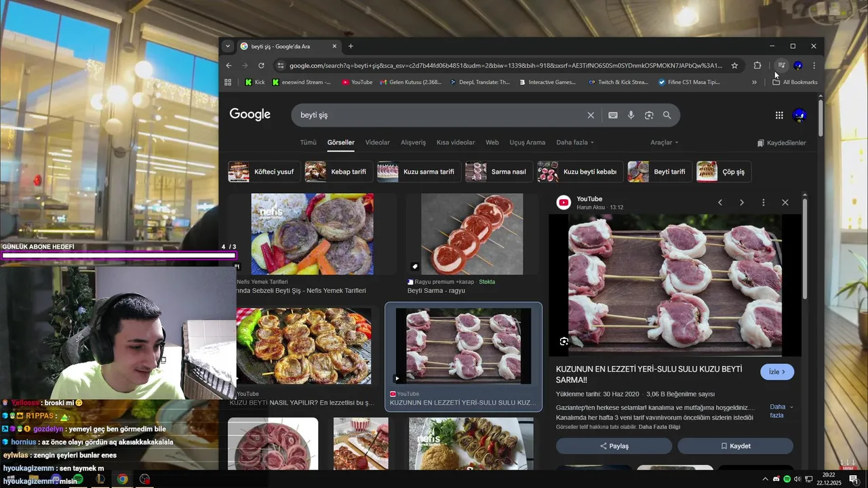868x488 pixels.
Task: Open the Nefis Yemek Tarifleri image result
Action: (312, 234)
